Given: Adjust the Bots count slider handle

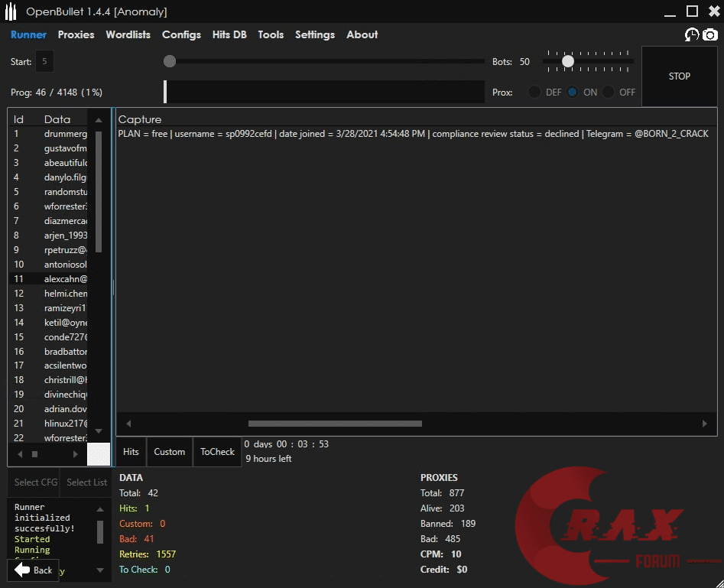Looking at the screenshot, I should click(568, 61).
